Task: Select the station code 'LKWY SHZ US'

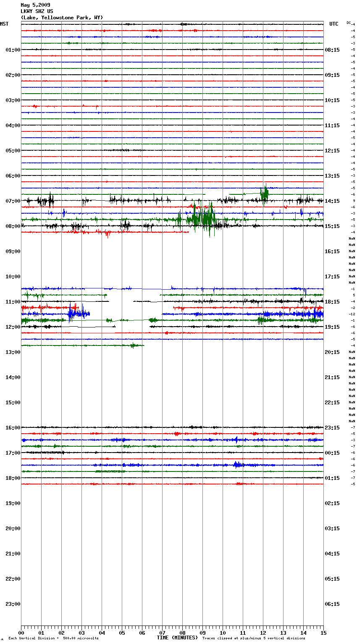Action: [x=37, y=11]
